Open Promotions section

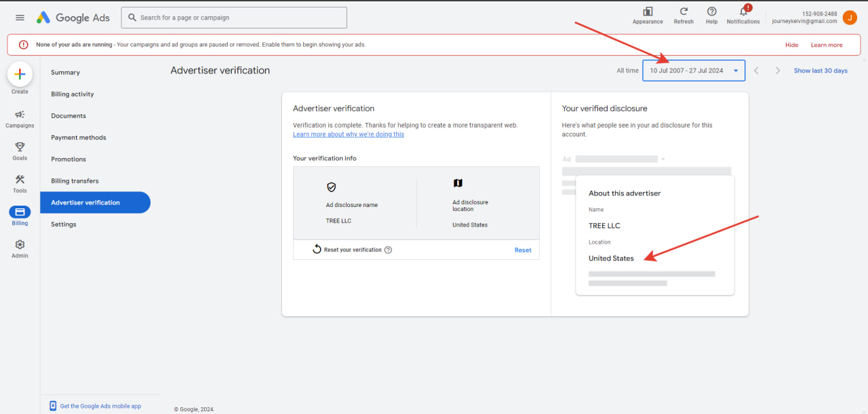pyautogui.click(x=68, y=159)
